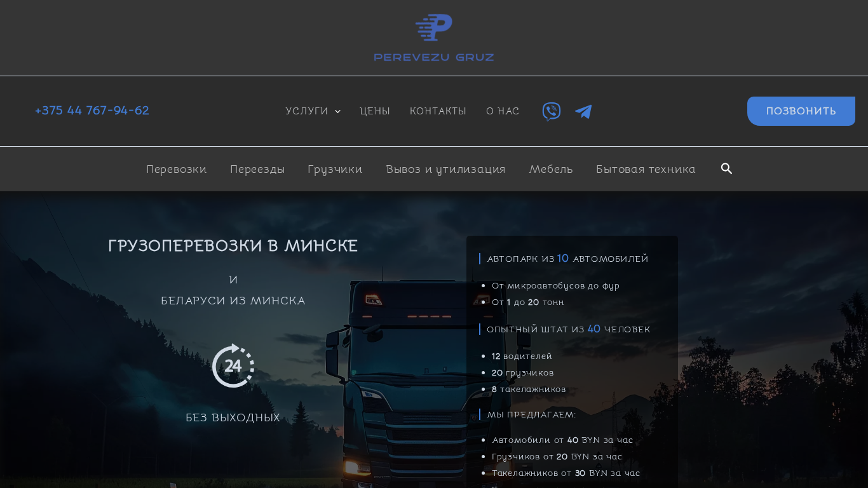Screen dimensions: 868x488
Task: Click the 24-hour clock icon
Action: (x=233, y=365)
